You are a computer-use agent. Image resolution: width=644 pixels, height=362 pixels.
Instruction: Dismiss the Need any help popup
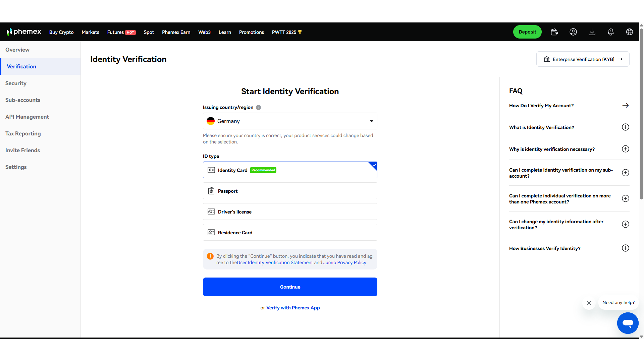pyautogui.click(x=589, y=303)
